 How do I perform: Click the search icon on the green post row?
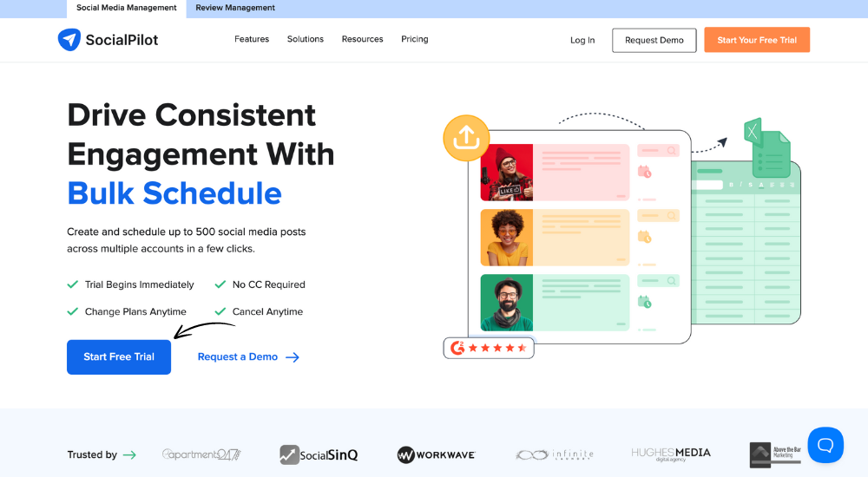[672, 280]
